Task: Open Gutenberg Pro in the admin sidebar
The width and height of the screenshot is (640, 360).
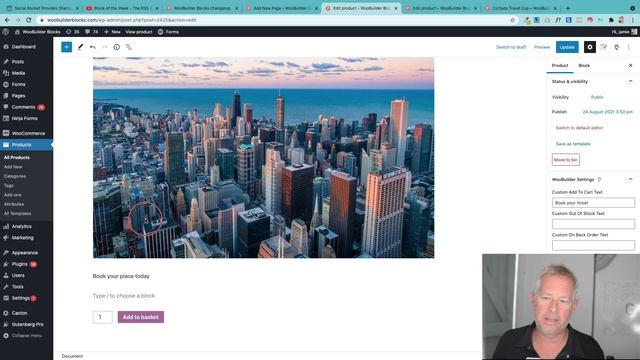Action: 27,324
